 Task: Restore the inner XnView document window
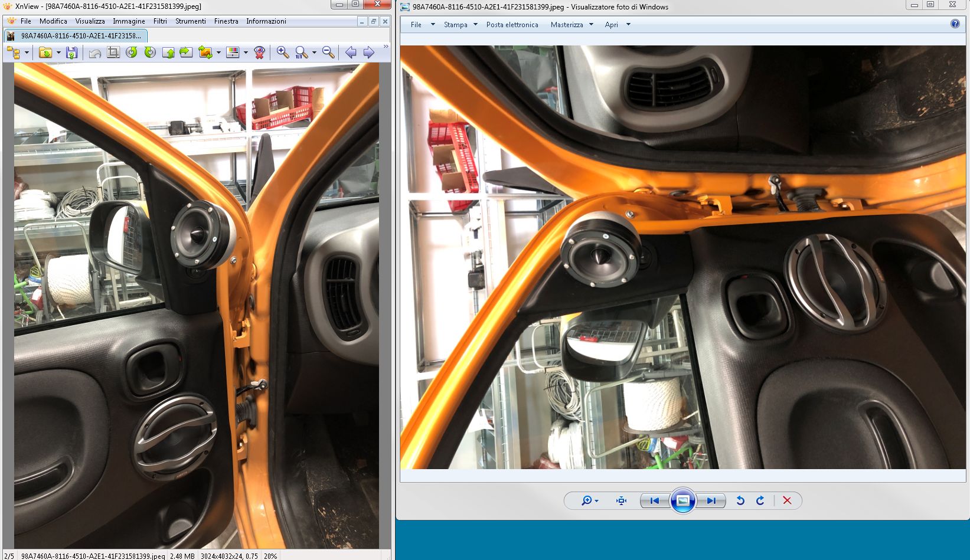point(373,21)
